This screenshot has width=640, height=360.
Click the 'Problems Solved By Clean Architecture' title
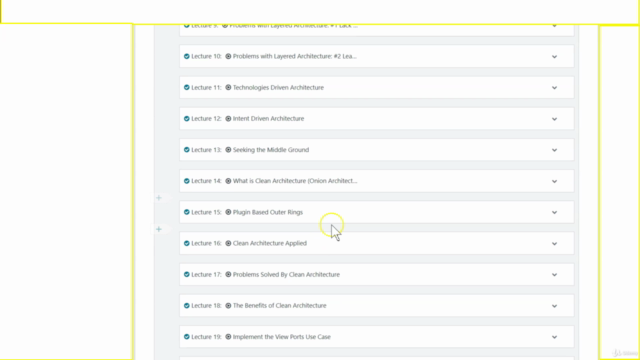(286, 275)
